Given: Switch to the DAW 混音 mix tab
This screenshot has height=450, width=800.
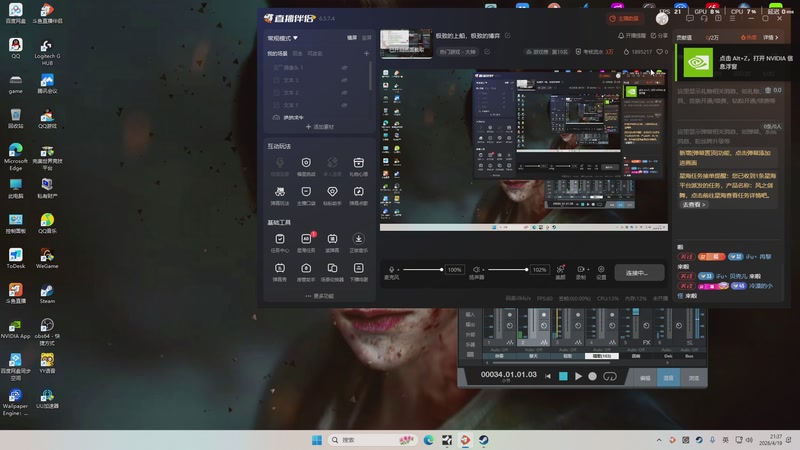Looking at the screenshot, I should tap(668, 378).
